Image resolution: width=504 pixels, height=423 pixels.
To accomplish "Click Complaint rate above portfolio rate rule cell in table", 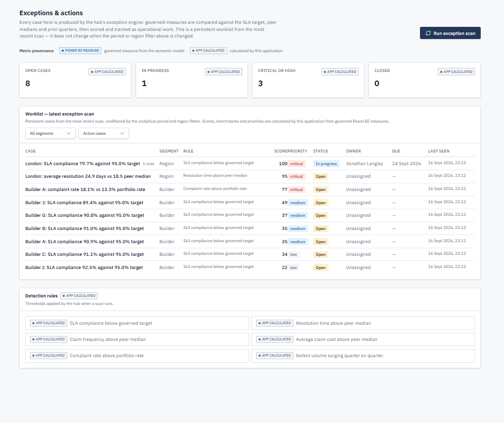I will point(215,189).
